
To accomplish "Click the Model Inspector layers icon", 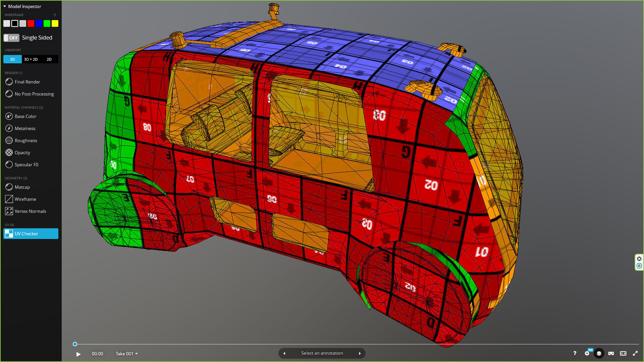I will (x=599, y=353).
